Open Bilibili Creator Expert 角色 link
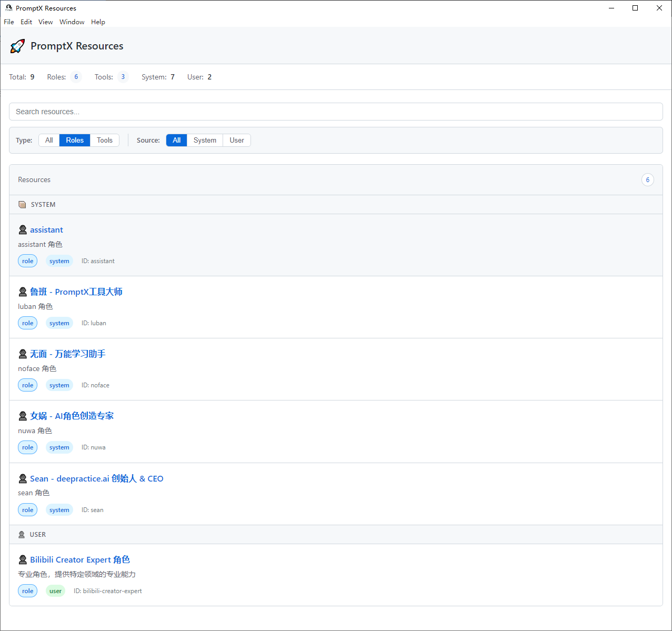The image size is (672, 631). 80,560
